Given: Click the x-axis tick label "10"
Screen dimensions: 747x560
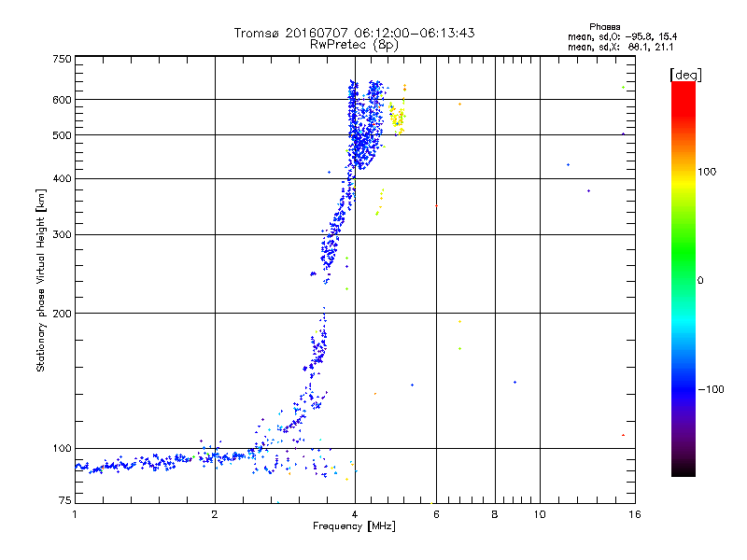Looking at the screenshot, I should click(x=540, y=514).
